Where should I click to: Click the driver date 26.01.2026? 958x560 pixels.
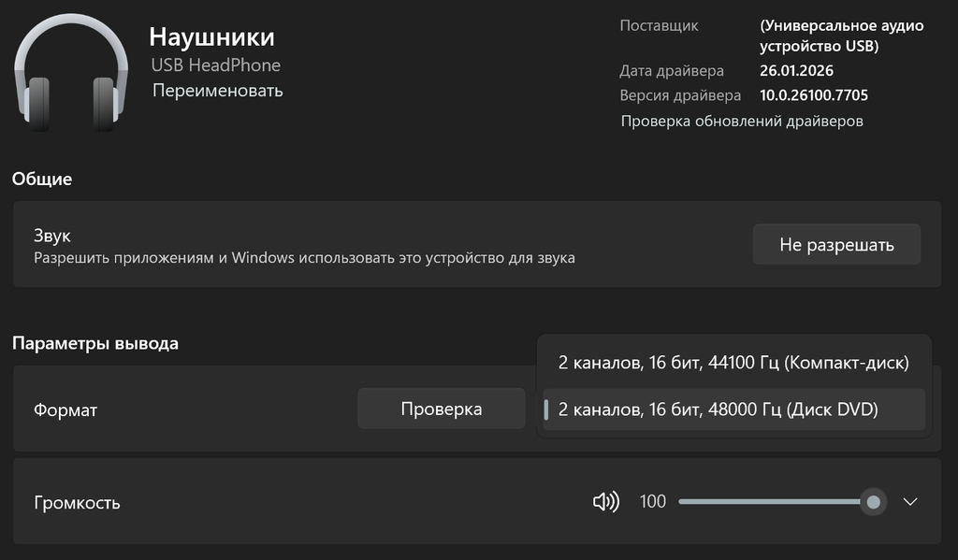pos(796,71)
